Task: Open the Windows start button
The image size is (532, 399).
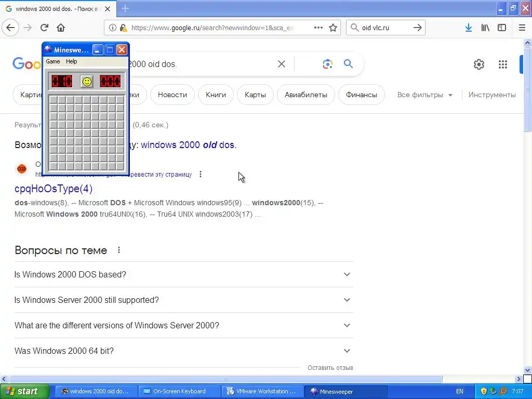Action: (25, 392)
